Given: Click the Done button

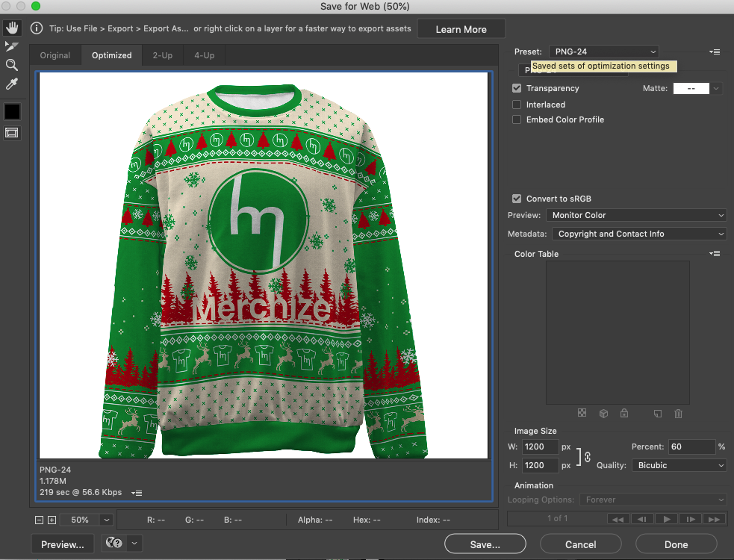Looking at the screenshot, I should click(x=677, y=544).
